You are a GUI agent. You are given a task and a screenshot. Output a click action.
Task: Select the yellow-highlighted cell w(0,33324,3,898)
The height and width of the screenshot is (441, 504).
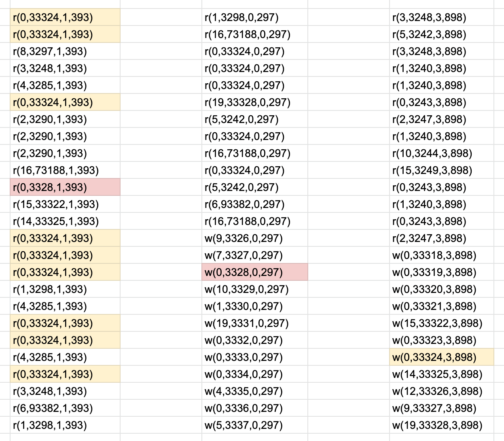pos(441,357)
